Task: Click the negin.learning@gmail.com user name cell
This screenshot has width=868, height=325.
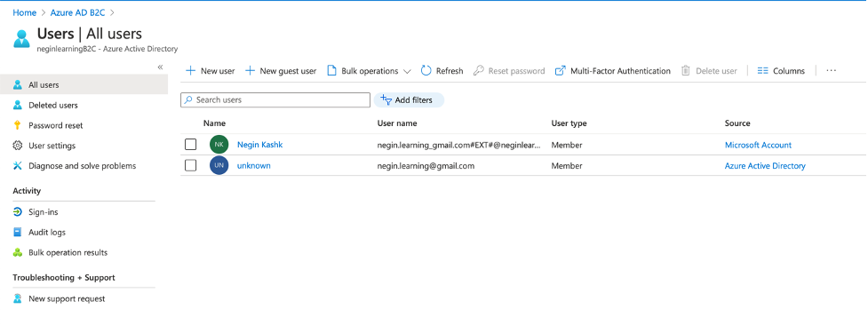Action: coord(426,165)
